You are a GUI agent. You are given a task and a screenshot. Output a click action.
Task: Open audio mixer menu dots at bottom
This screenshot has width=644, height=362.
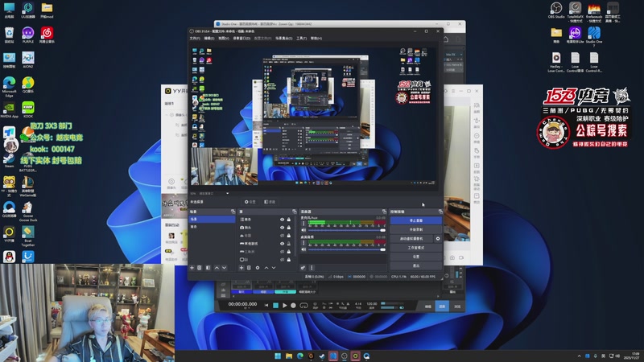(312, 268)
